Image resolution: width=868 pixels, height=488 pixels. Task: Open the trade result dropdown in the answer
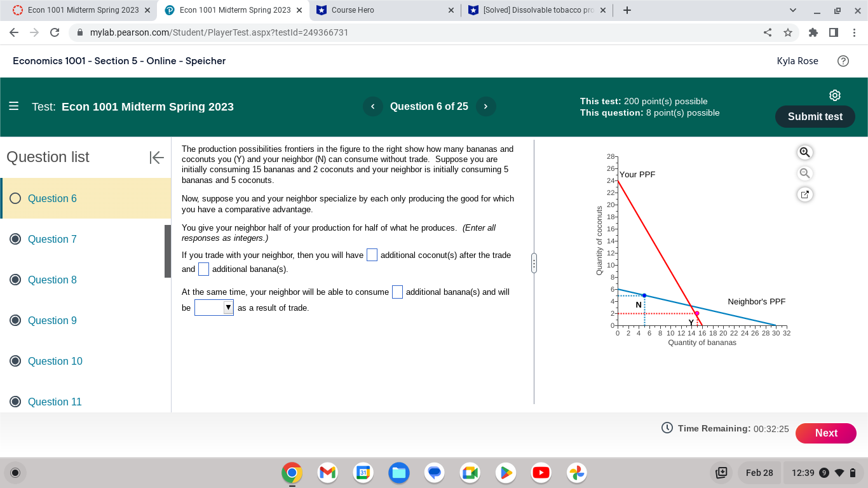click(214, 307)
